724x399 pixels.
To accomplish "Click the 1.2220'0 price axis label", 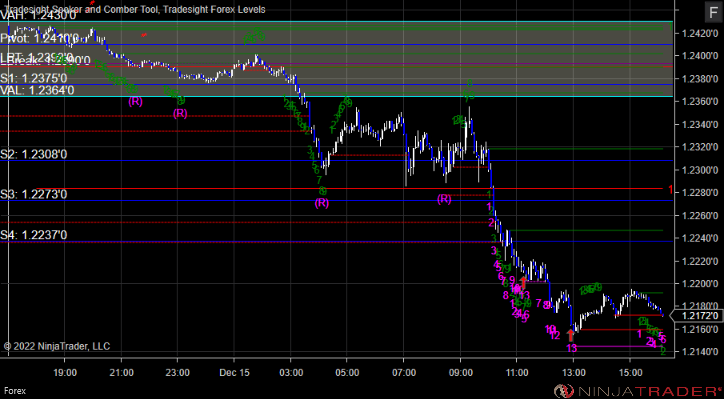I will point(700,261).
